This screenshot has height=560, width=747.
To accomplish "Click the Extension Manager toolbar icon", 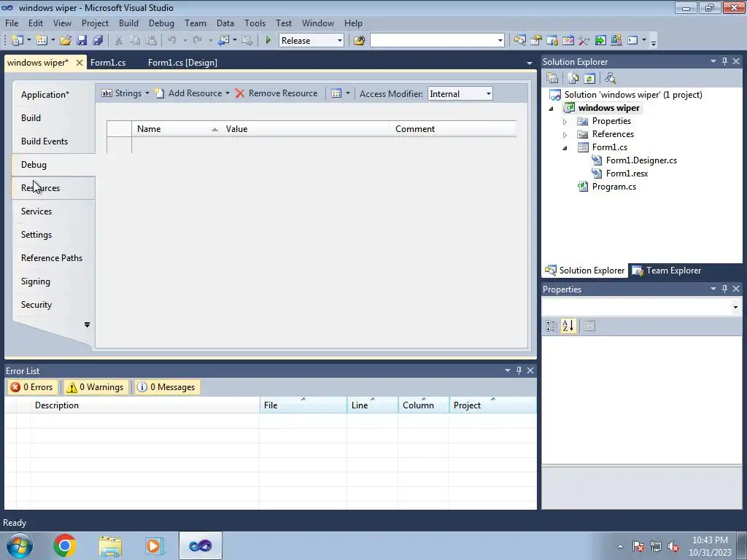I will click(x=616, y=41).
